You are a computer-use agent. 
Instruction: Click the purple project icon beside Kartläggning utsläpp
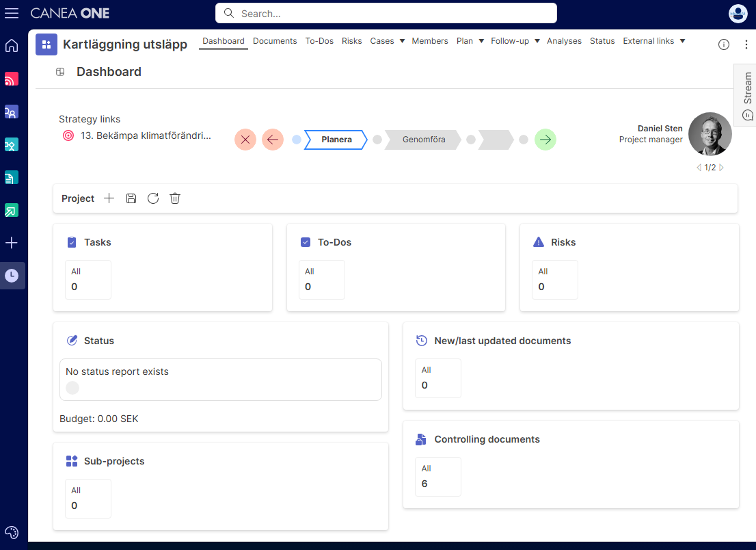(x=46, y=44)
